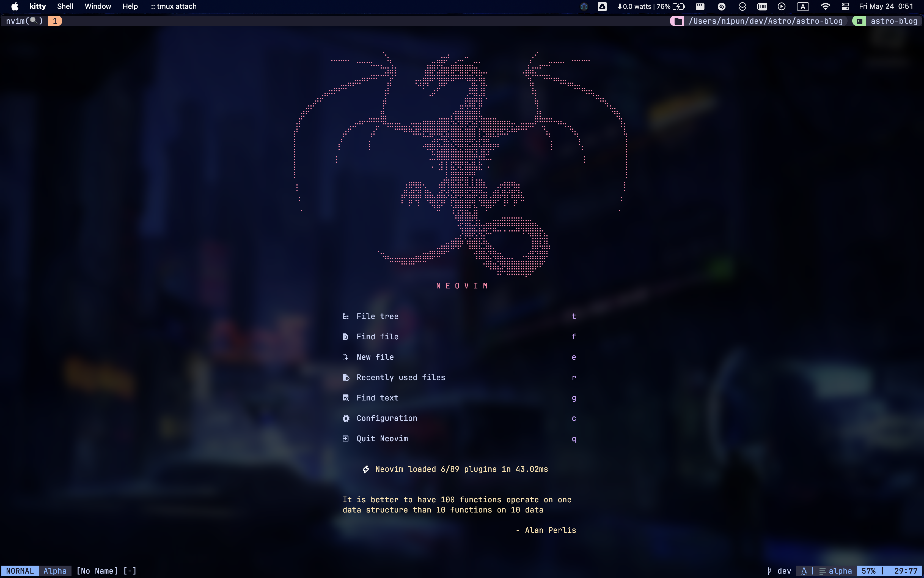Click the 'e' shortcut key label
Viewport: 924px width, 578px height.
coord(574,358)
